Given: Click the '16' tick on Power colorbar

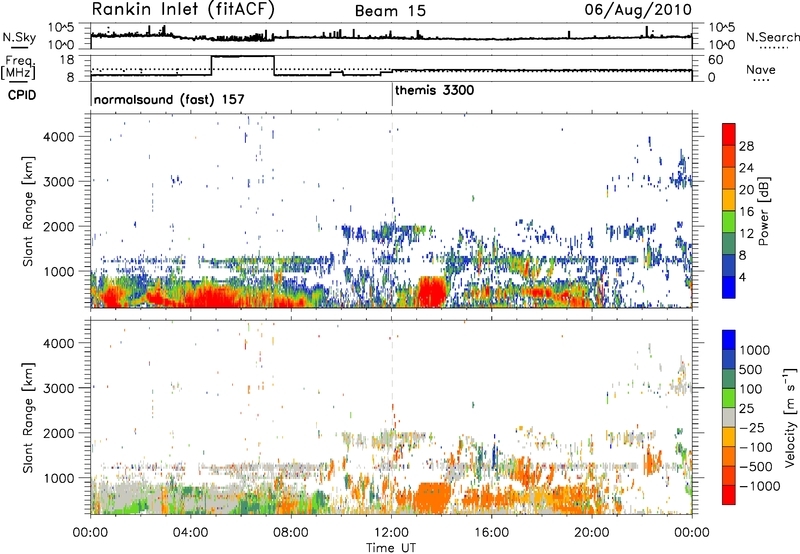Looking at the screenshot, I should pos(746,212).
